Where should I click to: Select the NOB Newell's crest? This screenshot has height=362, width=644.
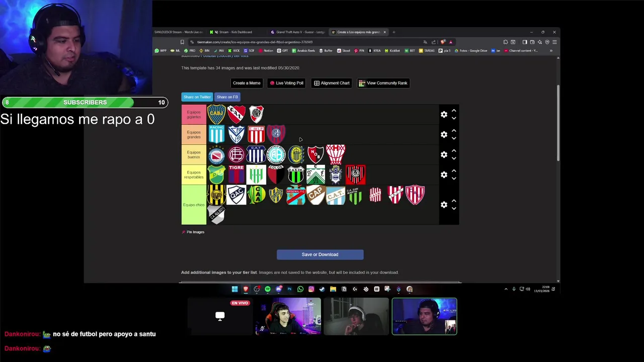(x=315, y=154)
